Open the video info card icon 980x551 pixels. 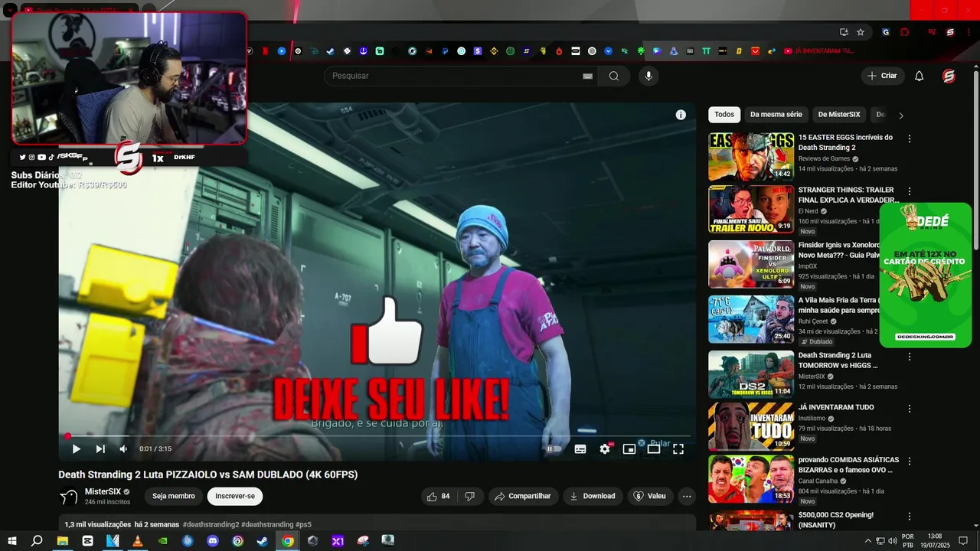click(681, 115)
